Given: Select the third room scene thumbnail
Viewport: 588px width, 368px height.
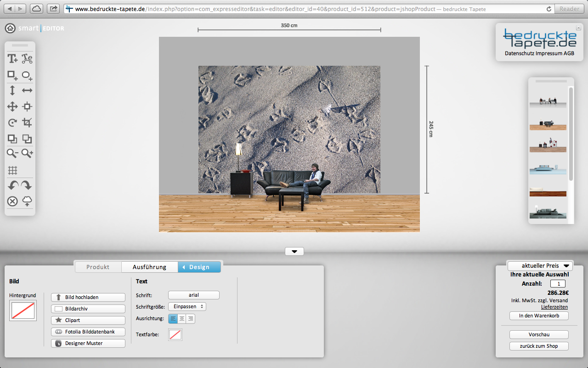Looking at the screenshot, I should (x=548, y=145).
